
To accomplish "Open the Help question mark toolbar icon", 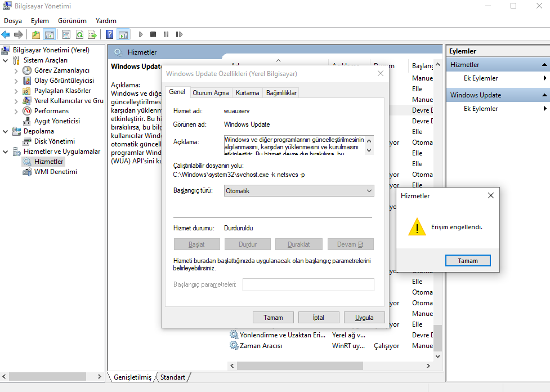I will tap(109, 34).
